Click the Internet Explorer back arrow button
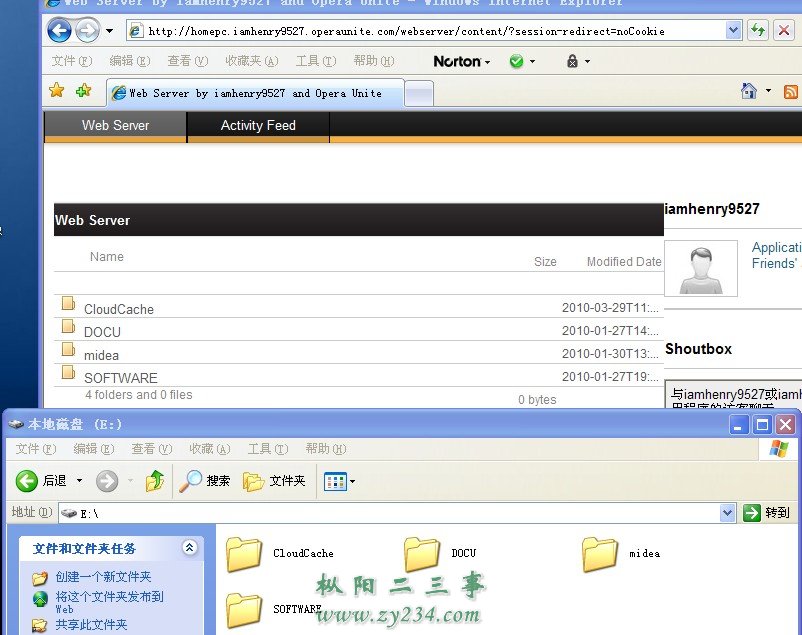802x635 pixels. 59,31
